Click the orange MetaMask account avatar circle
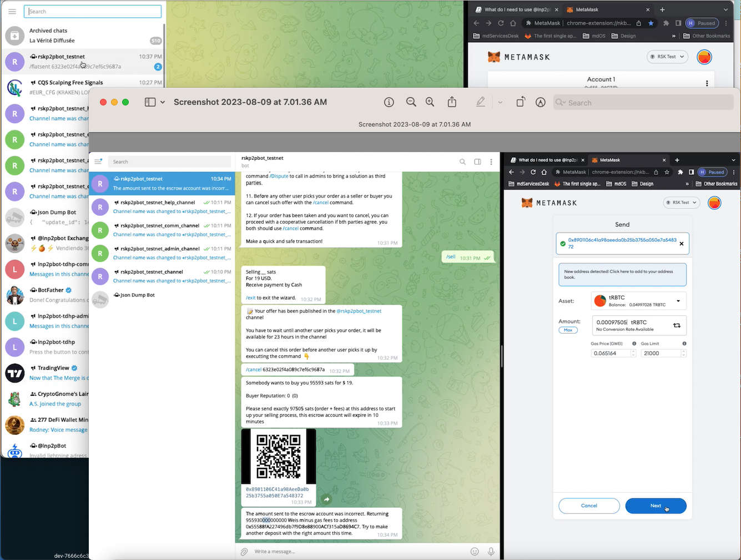The width and height of the screenshot is (741, 560). pos(704,57)
